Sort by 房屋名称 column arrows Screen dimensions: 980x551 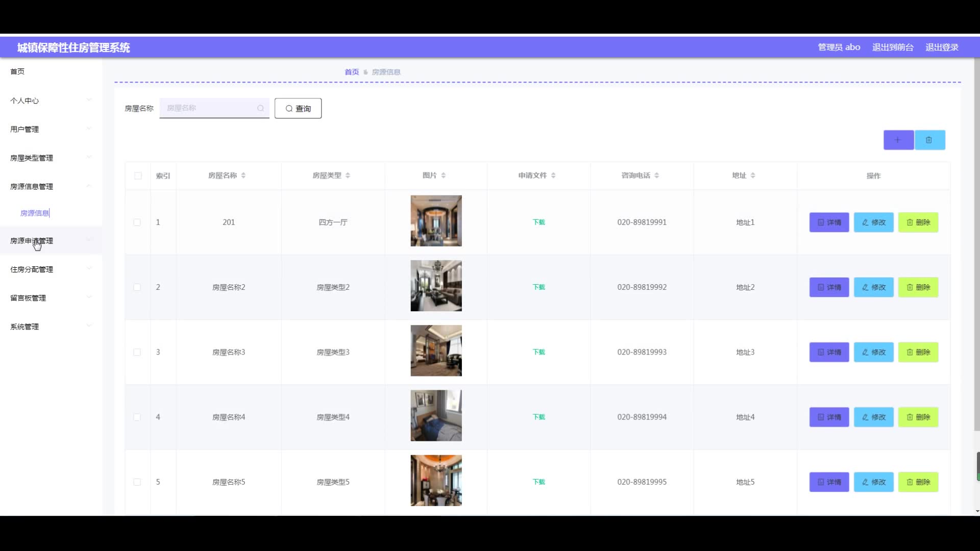[x=243, y=176]
